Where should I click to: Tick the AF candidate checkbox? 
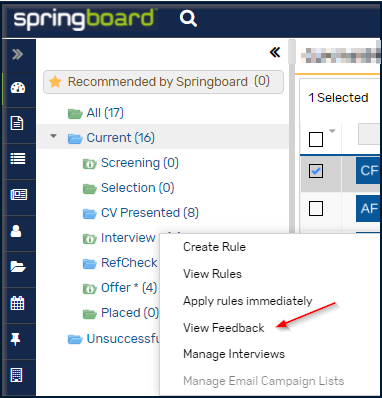pyautogui.click(x=316, y=209)
